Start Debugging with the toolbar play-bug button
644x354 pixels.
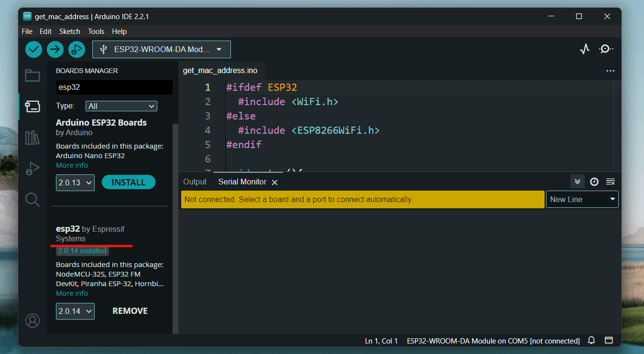tap(76, 49)
